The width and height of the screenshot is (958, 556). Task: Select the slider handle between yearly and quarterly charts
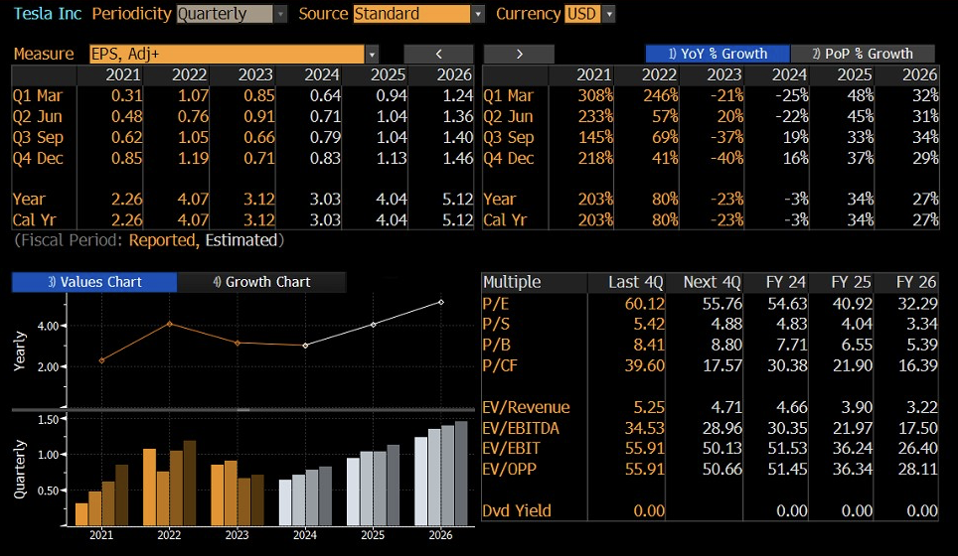243,409
